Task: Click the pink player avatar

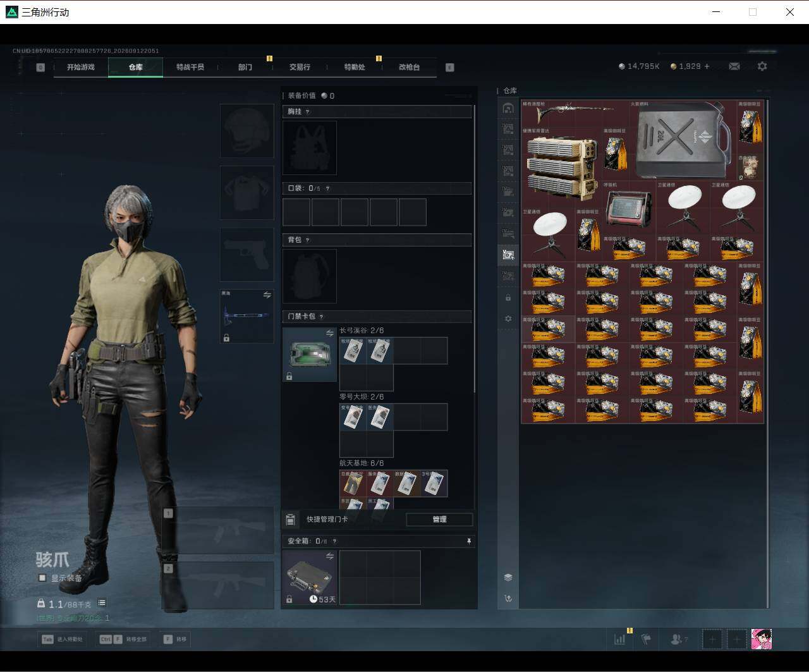Action: coord(761,639)
